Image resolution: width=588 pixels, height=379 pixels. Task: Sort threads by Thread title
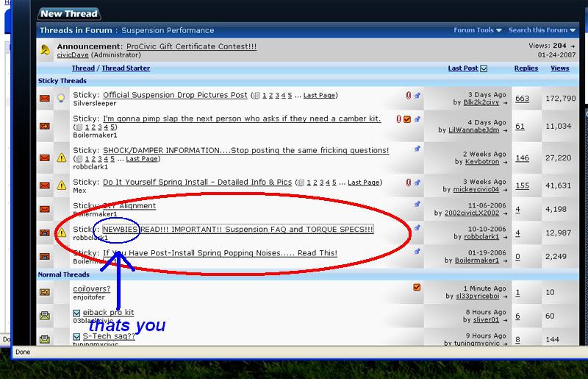click(83, 68)
